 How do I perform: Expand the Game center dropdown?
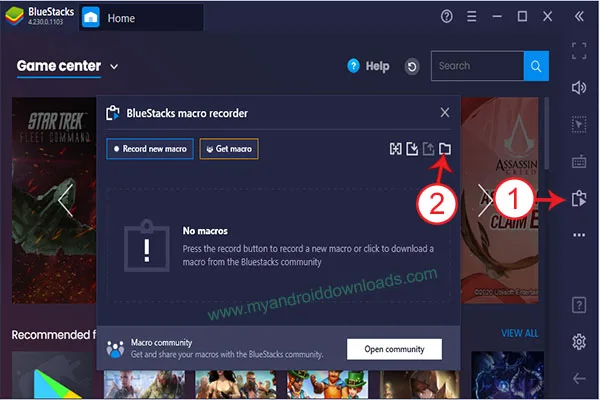coord(114,67)
